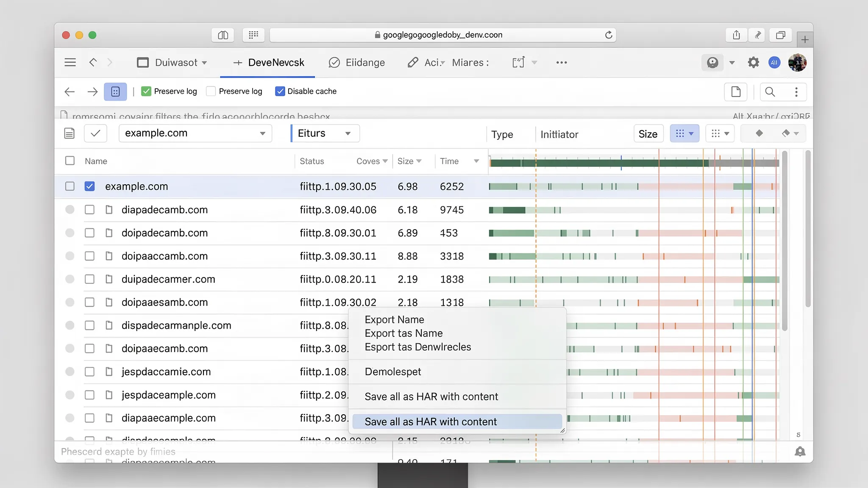The image size is (868, 488).
Task: Open the Eiturs dropdown
Action: [x=325, y=133]
